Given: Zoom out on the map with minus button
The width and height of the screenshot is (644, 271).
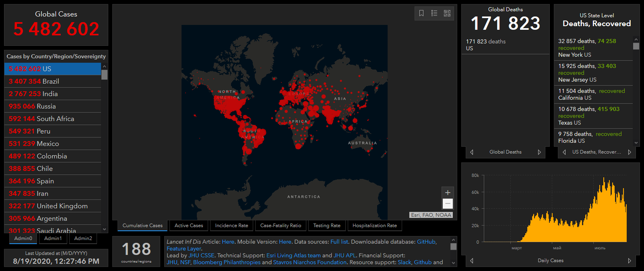Looking at the screenshot, I should [448, 203].
